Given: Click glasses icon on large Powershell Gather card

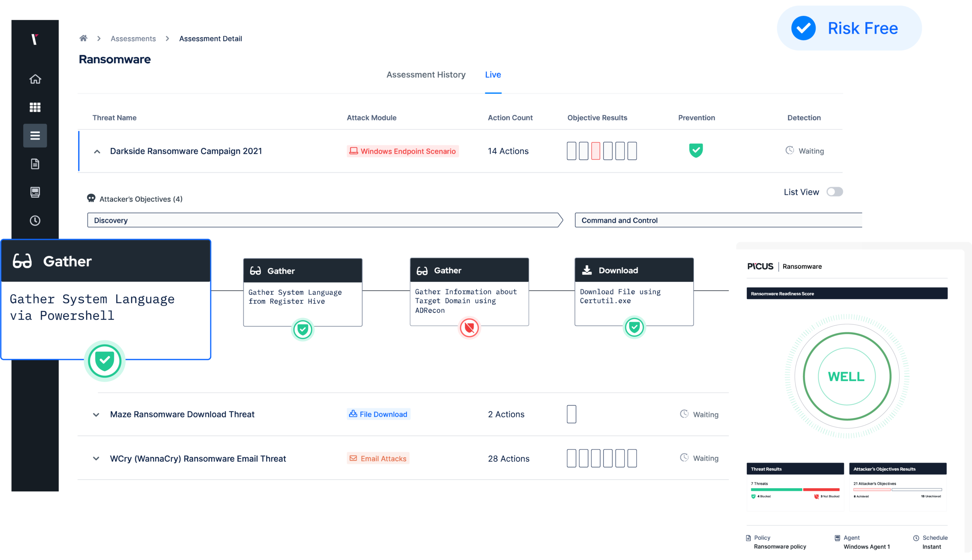Looking at the screenshot, I should pyautogui.click(x=22, y=261).
